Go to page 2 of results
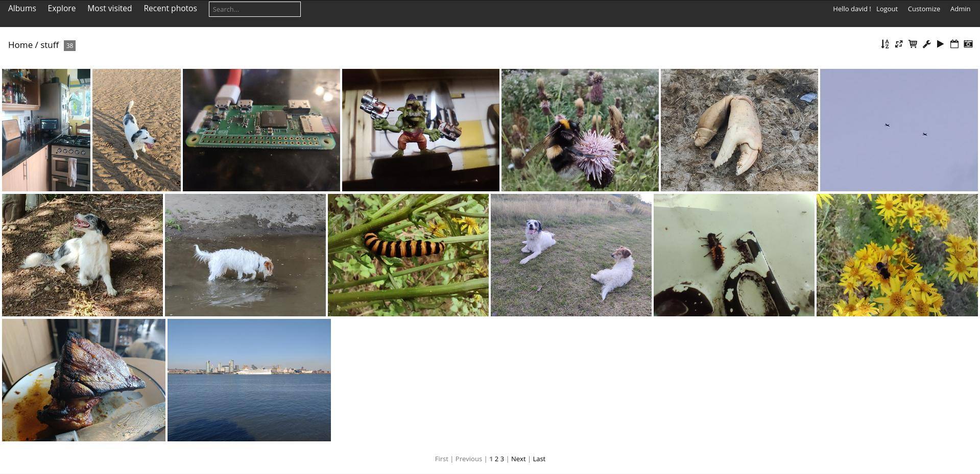 pos(496,459)
